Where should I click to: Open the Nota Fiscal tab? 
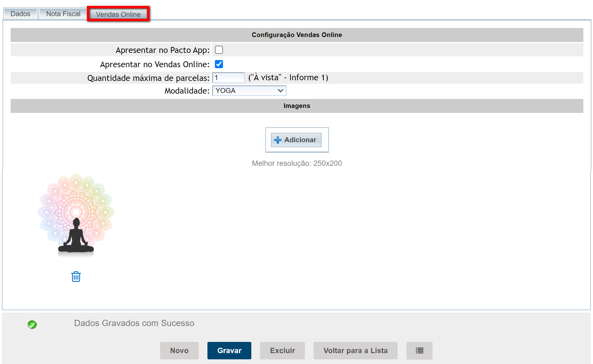[x=63, y=14]
